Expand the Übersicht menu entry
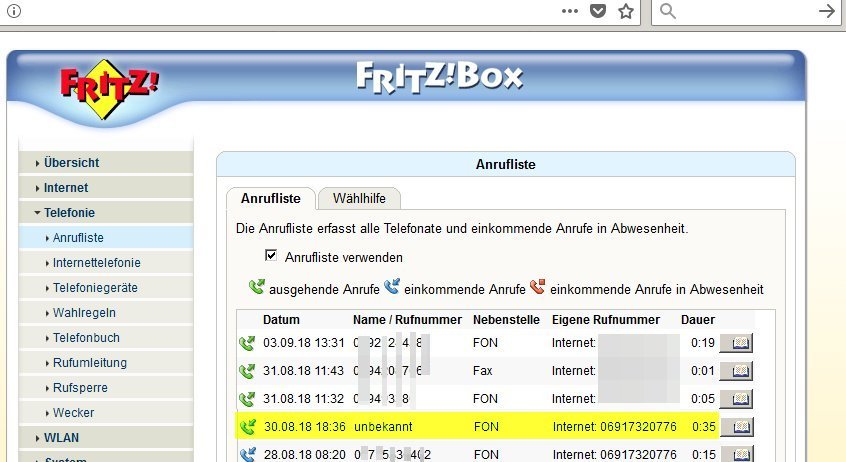Screen dimensions: 846x462 coord(106,162)
